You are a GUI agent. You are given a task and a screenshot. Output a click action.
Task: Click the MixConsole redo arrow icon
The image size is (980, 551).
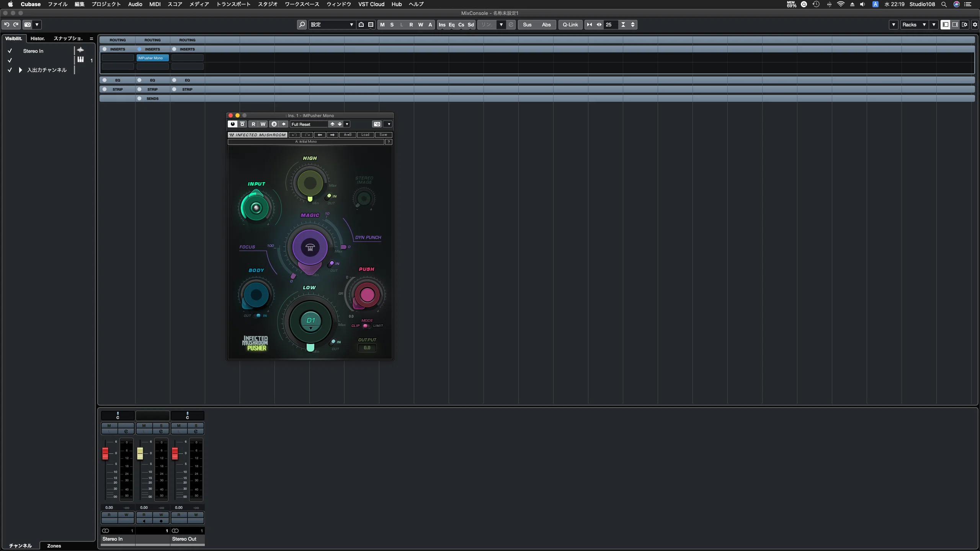pos(16,24)
